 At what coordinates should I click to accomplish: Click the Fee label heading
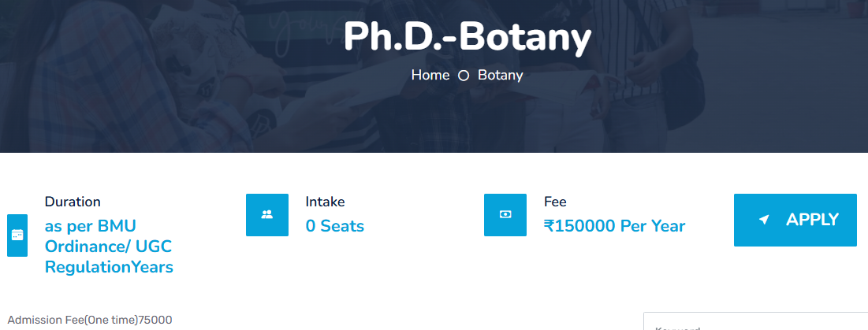(555, 202)
